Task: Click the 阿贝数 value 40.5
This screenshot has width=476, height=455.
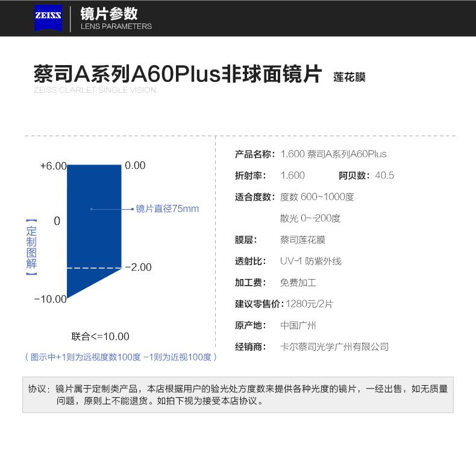Action: pos(384,175)
